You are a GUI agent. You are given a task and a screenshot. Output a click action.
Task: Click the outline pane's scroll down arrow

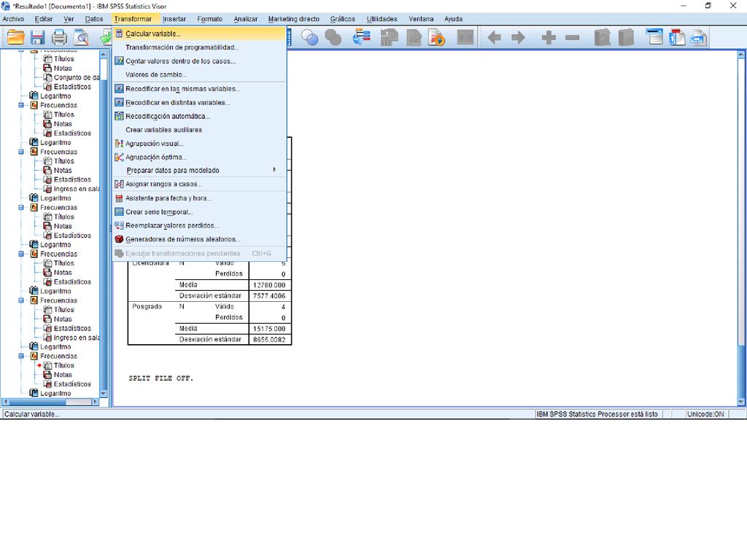[104, 394]
